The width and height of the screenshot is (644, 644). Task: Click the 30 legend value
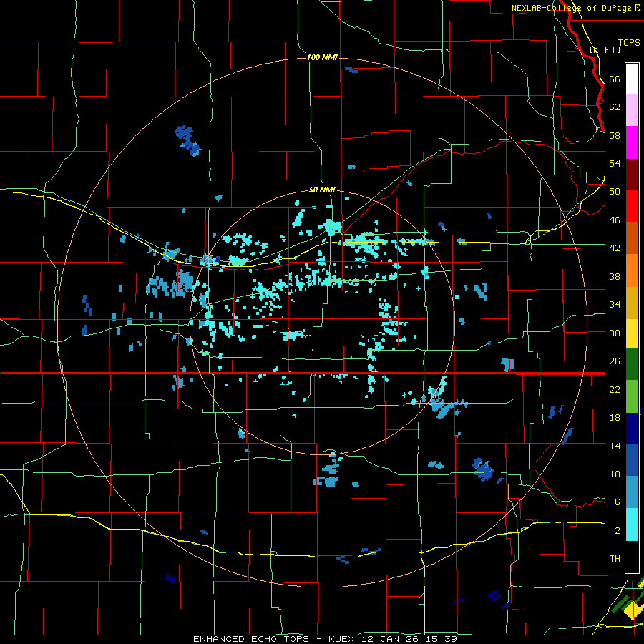click(x=615, y=333)
